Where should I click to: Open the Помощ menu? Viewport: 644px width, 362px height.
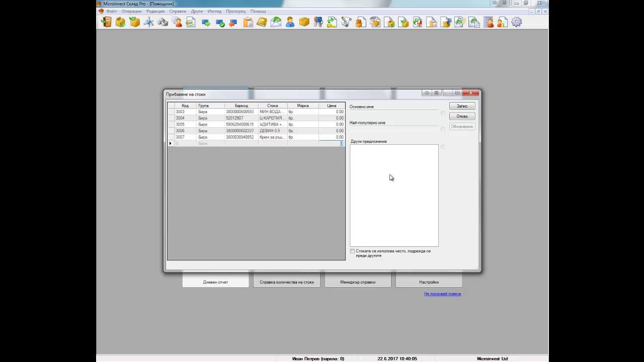[x=258, y=11]
